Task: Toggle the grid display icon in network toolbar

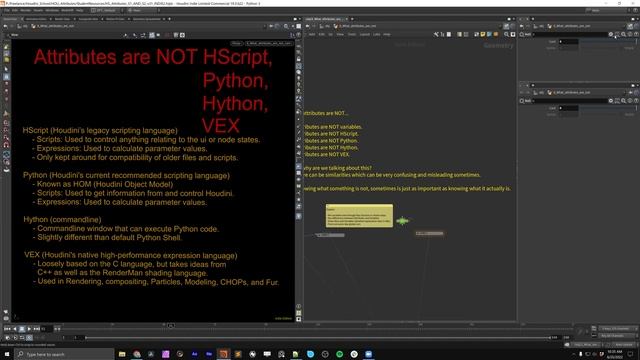Action: [x=466, y=34]
